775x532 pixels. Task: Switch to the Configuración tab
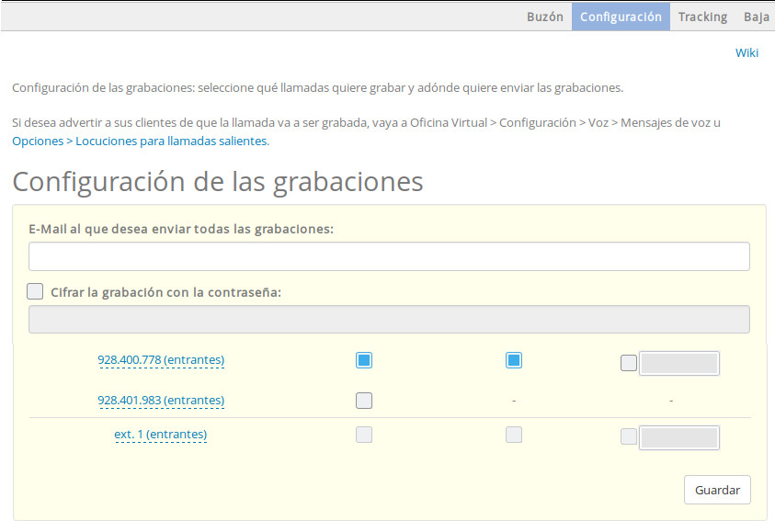pyautogui.click(x=621, y=17)
